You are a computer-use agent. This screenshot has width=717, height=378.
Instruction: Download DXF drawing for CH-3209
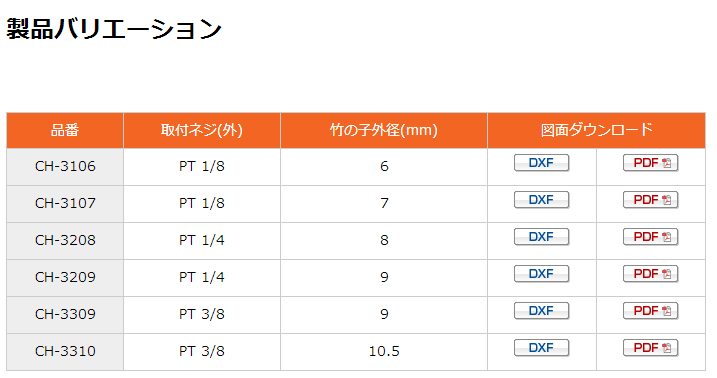(x=541, y=274)
